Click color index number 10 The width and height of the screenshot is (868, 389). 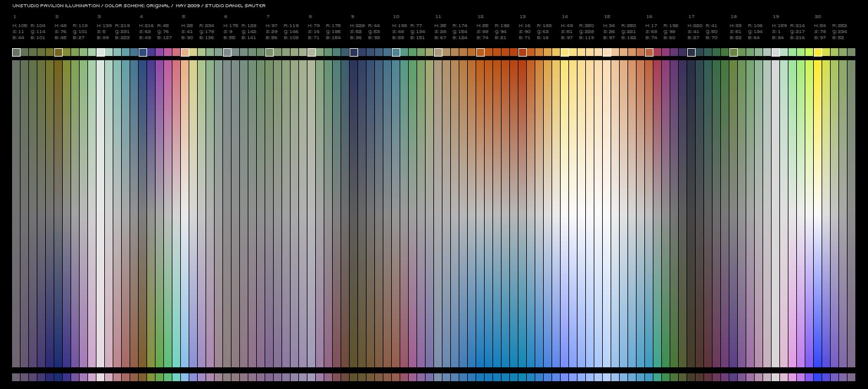[395, 17]
